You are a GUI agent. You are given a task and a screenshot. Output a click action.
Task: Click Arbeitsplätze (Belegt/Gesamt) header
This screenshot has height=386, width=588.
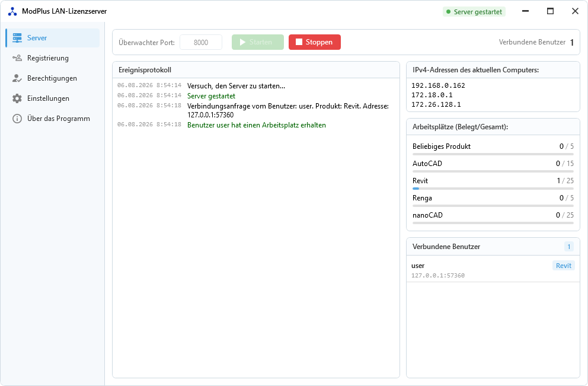(x=460, y=127)
